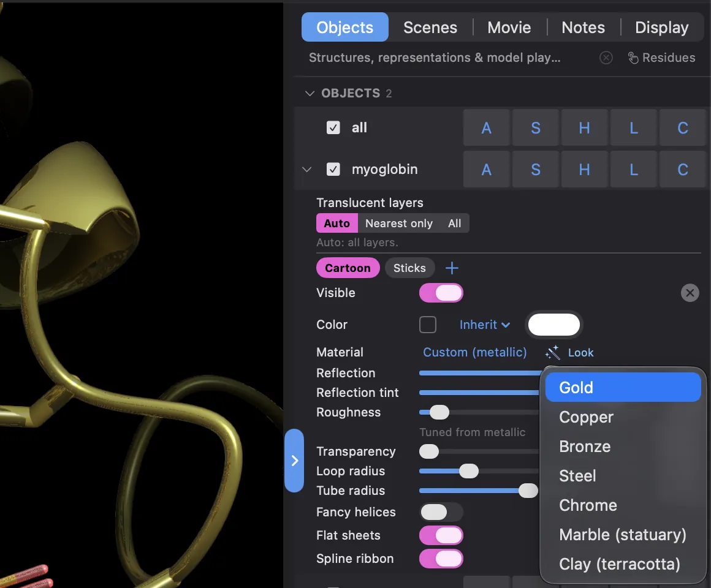711x588 pixels.
Task: Select All for Translucent layers
Action: 454,224
